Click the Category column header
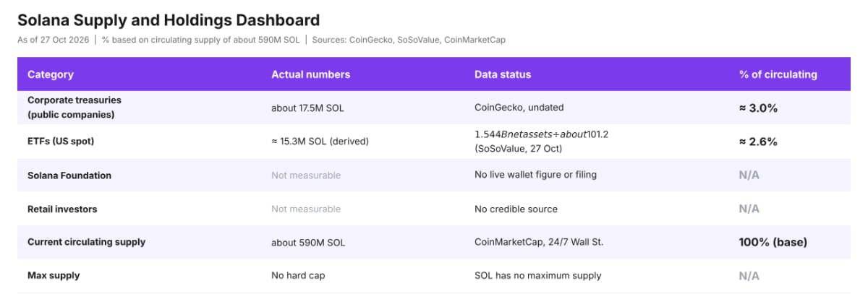 tap(51, 74)
